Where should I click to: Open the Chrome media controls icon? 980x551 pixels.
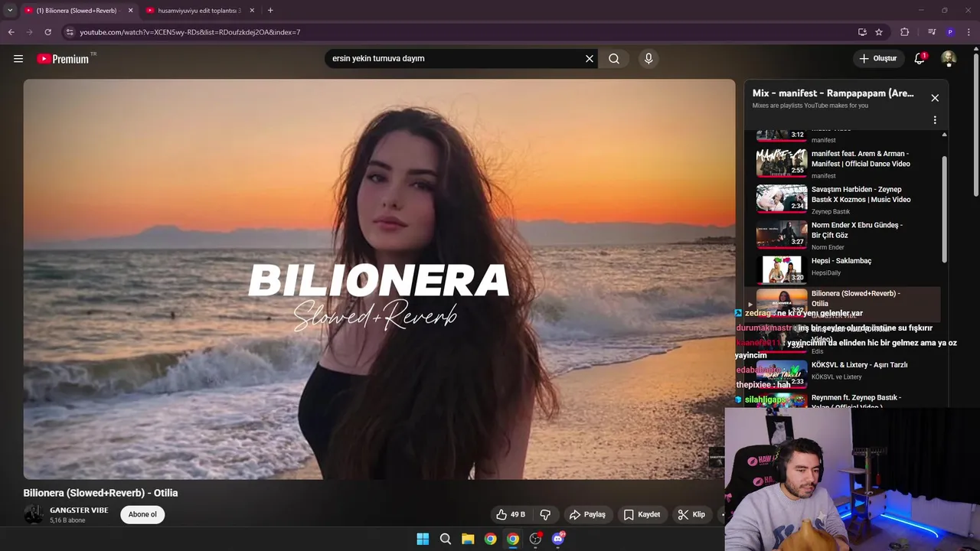(x=932, y=32)
